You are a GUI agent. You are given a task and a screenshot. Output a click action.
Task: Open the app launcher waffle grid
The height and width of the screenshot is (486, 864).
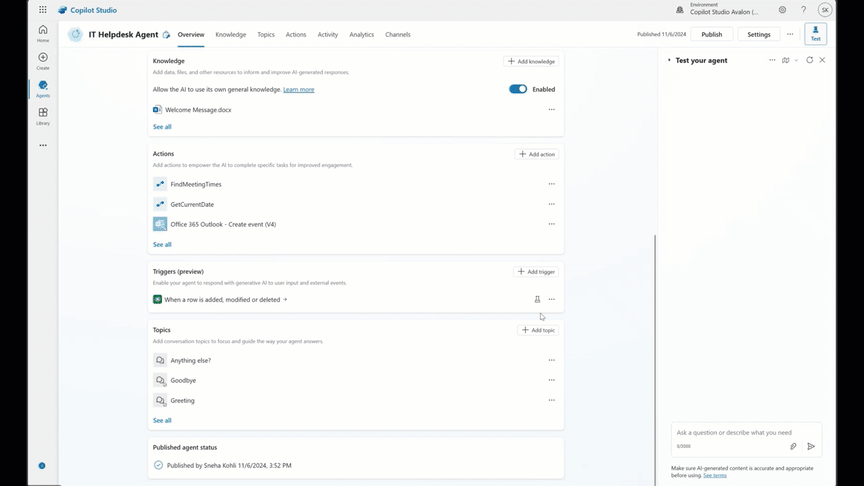tap(42, 10)
